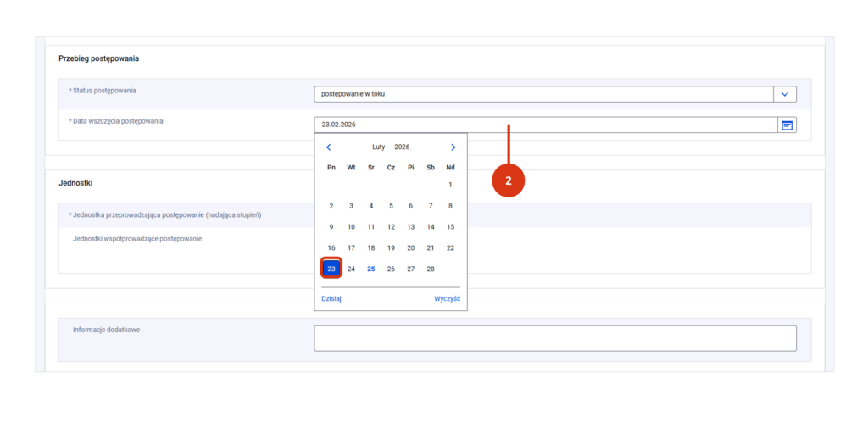Viewport: 868px width, 433px height.
Task: Click Wyczyść to clear the date
Action: click(447, 298)
